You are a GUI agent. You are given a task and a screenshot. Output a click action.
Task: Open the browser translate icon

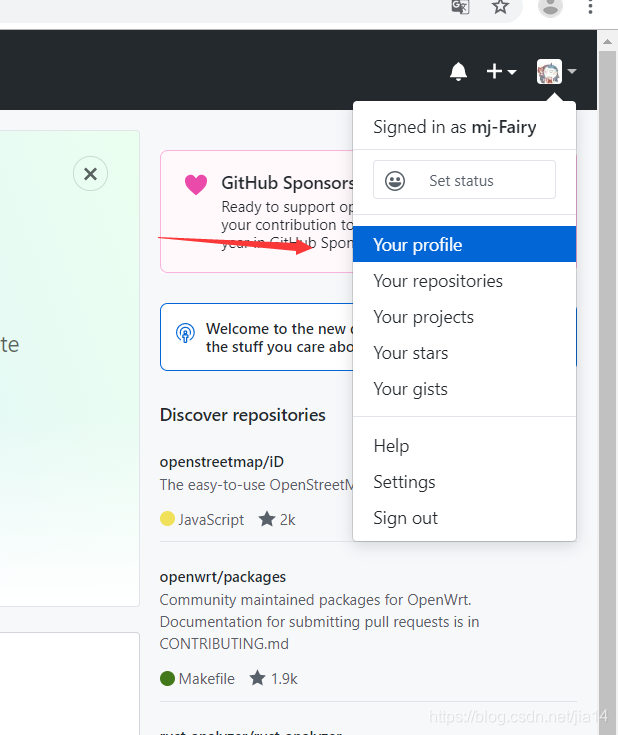tap(460, 7)
